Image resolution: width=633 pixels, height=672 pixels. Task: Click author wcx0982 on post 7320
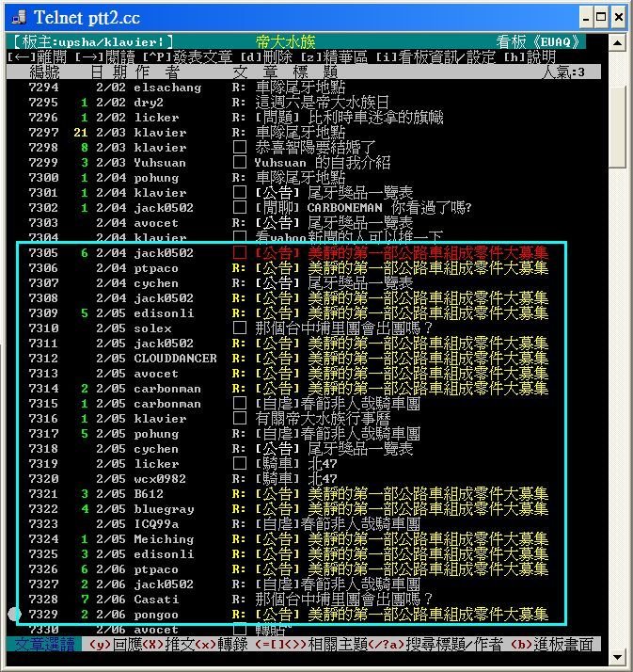(160, 479)
